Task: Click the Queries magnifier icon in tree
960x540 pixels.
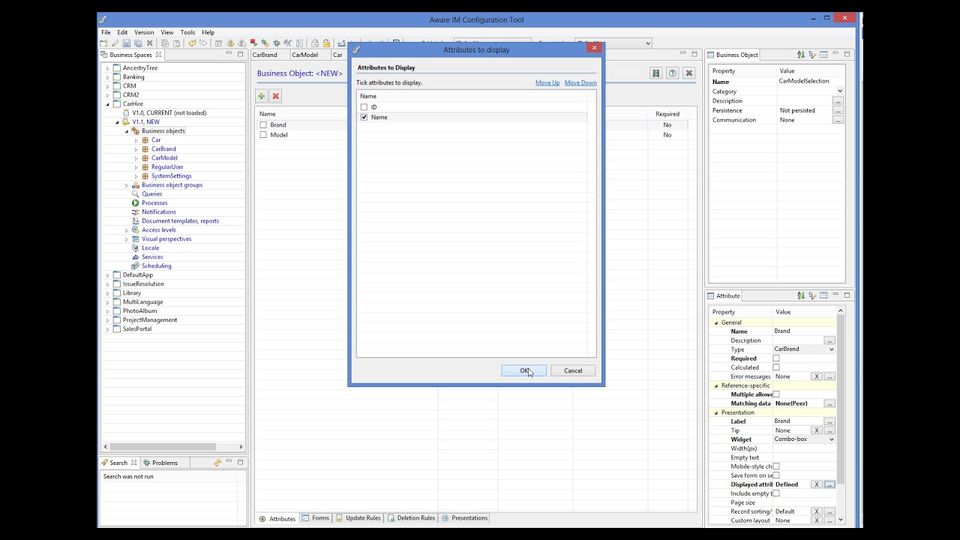Action: [x=135, y=193]
